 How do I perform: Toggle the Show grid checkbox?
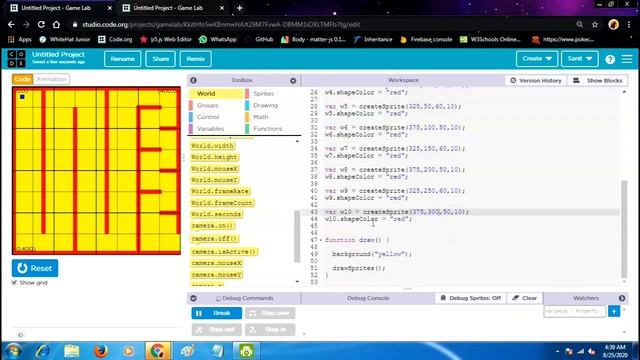click(14, 282)
